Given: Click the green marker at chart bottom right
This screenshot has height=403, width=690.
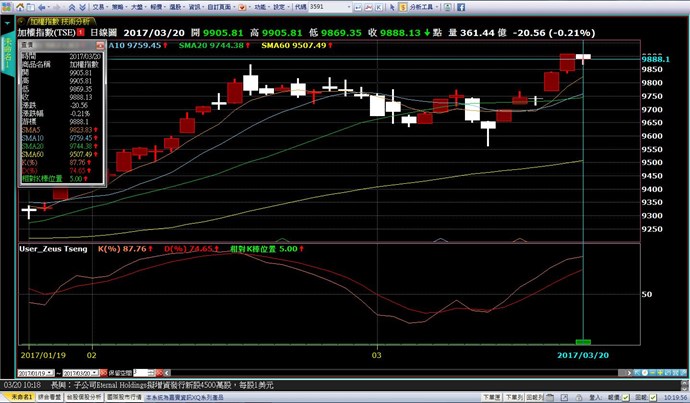Looking at the screenshot, I should coord(583,342).
